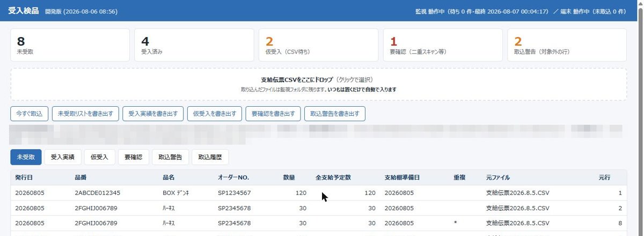Click the 仮受入（CSV待ち） summary card

click(319, 45)
